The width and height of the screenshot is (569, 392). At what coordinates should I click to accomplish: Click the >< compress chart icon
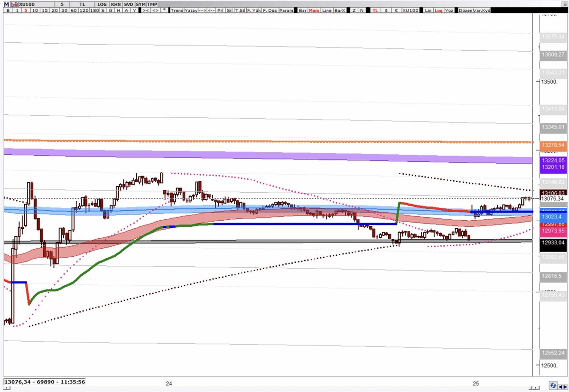pyautogui.click(x=146, y=10)
